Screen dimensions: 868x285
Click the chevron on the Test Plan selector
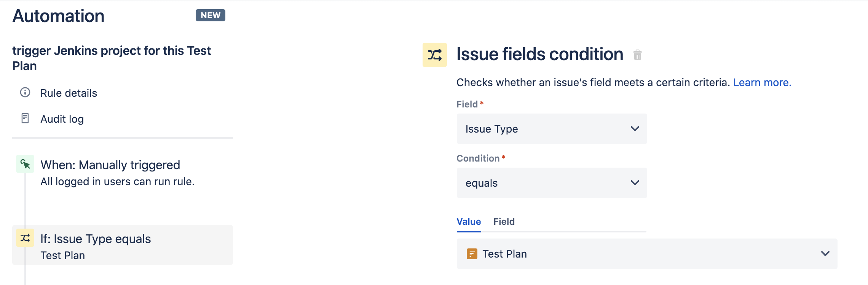pyautogui.click(x=825, y=254)
